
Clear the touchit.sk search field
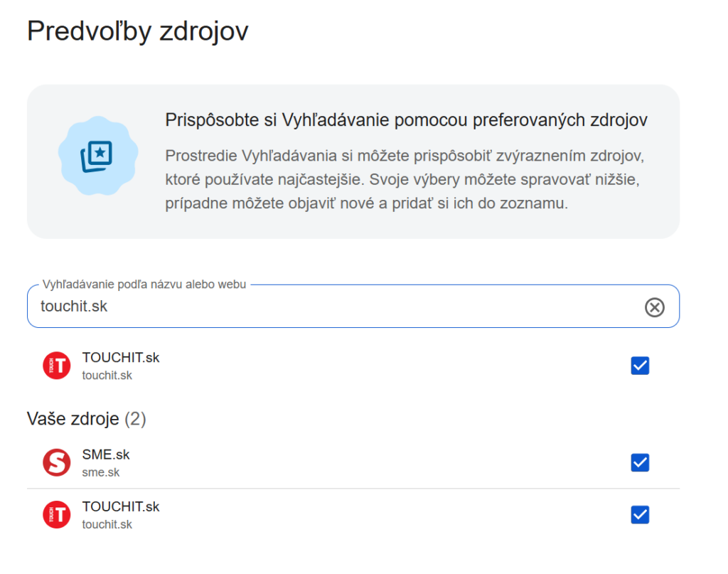654,307
